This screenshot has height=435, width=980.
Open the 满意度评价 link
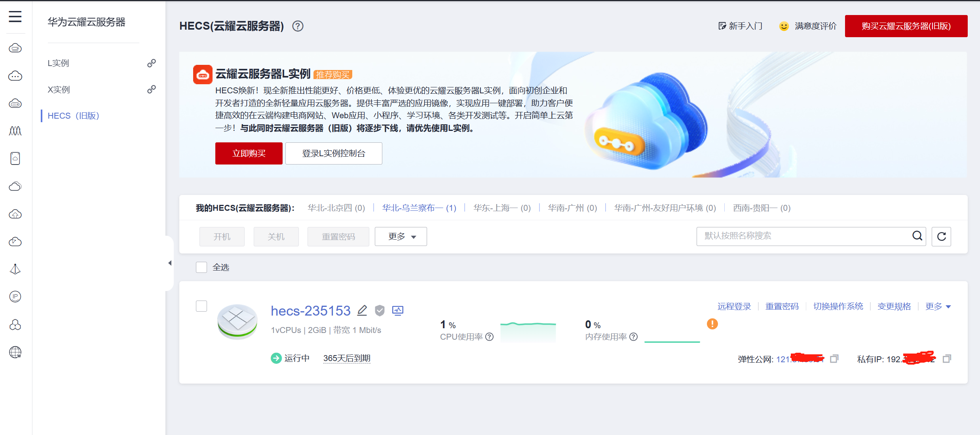(808, 26)
